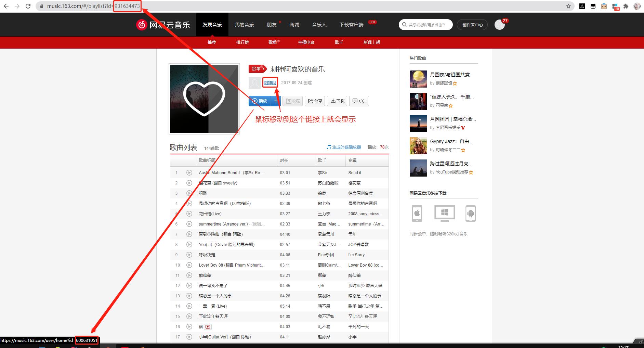Open the 发现音乐 tab
The width and height of the screenshot is (644, 348).
click(212, 25)
